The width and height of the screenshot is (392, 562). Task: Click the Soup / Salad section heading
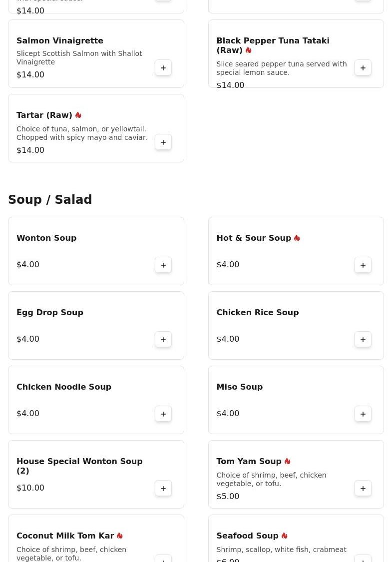(50, 200)
